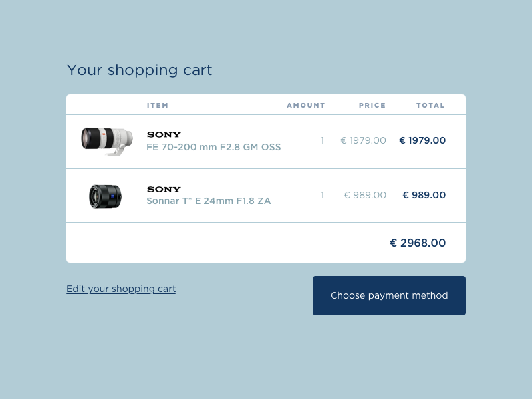Screen dimensions: 532x399
Task: Click the Sony logo above Sonnar T* E 24mm
Action: [x=164, y=189]
